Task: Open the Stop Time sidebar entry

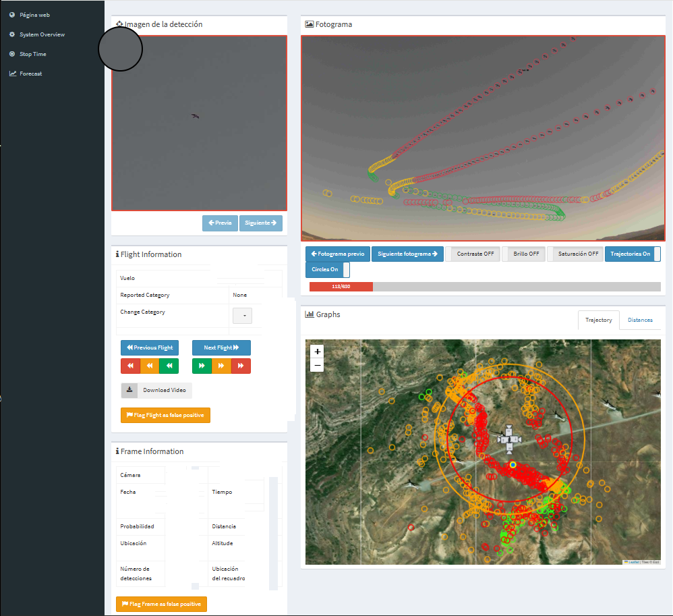Action: tap(32, 54)
